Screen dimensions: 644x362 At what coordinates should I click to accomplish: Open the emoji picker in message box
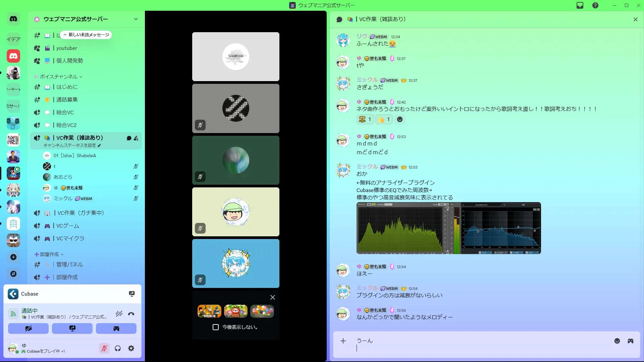point(617,341)
